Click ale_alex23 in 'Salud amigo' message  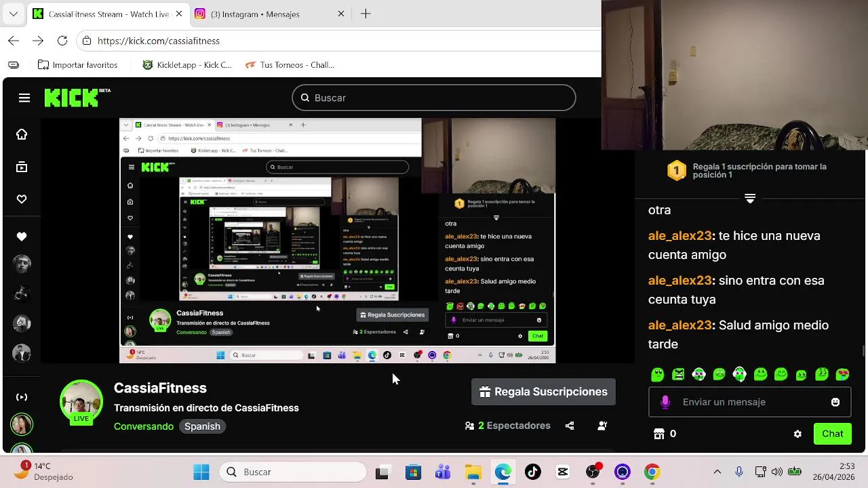click(x=680, y=325)
